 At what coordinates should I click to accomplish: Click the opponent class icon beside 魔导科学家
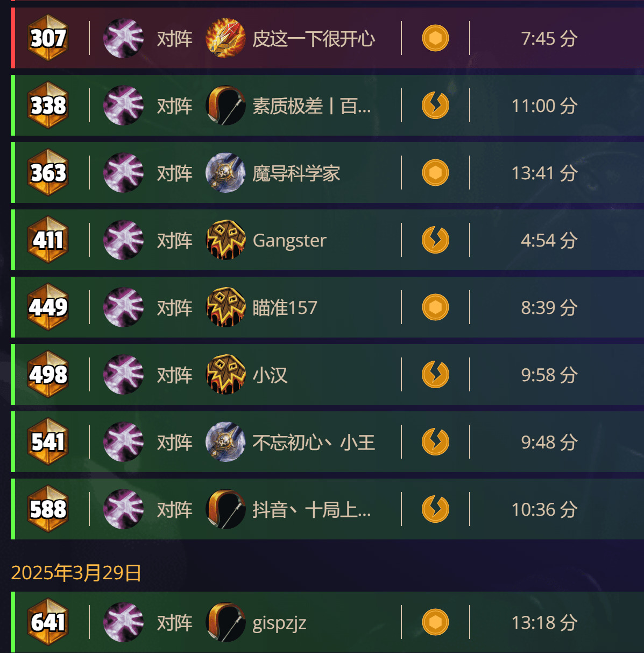point(225,173)
